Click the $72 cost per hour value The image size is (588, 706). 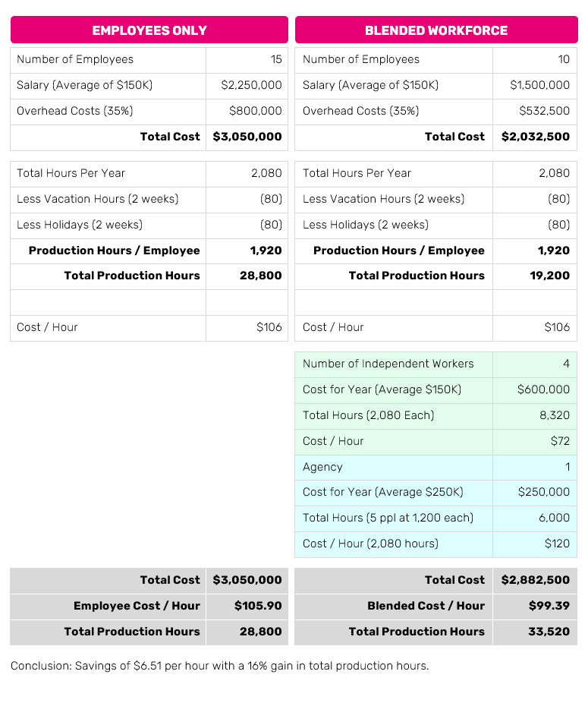(x=560, y=441)
